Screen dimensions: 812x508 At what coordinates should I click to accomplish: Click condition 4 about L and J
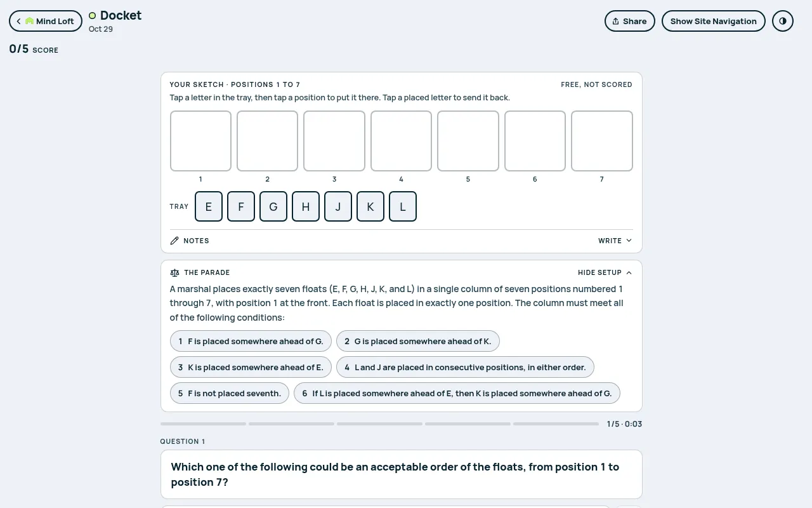[x=465, y=367]
